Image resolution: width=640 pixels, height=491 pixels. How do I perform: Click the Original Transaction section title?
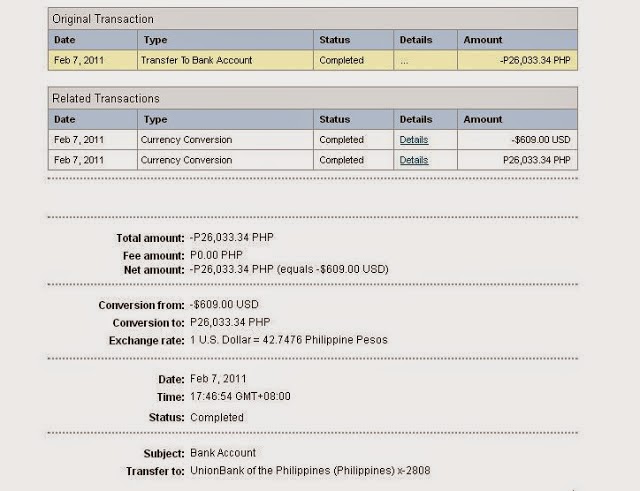pos(103,19)
